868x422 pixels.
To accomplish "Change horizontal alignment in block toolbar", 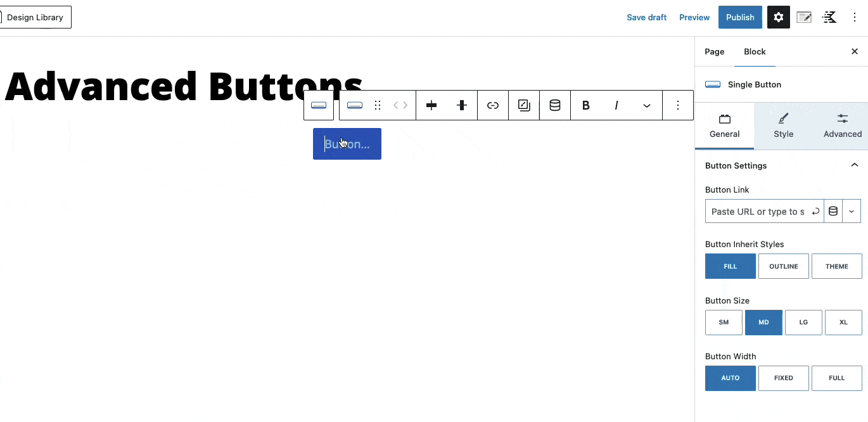I will pyautogui.click(x=431, y=105).
